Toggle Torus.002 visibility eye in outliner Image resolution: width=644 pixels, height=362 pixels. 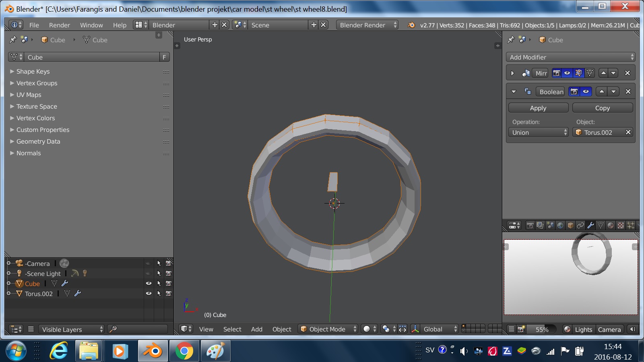149,294
